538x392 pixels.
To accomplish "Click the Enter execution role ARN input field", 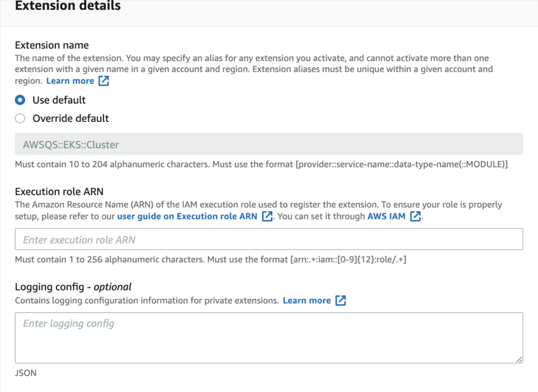I will click(269, 239).
